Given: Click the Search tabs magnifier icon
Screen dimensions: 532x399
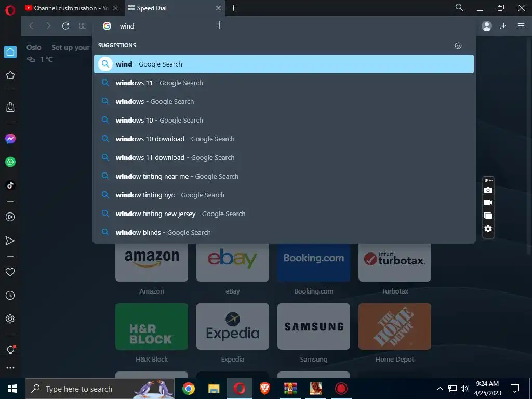Looking at the screenshot, I should point(459,7).
